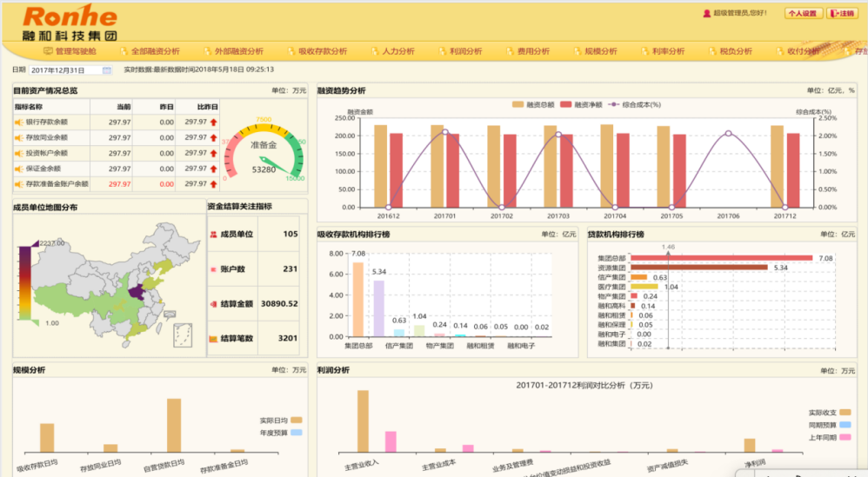
Task: Click the 注销 logout button
Action: pos(841,13)
